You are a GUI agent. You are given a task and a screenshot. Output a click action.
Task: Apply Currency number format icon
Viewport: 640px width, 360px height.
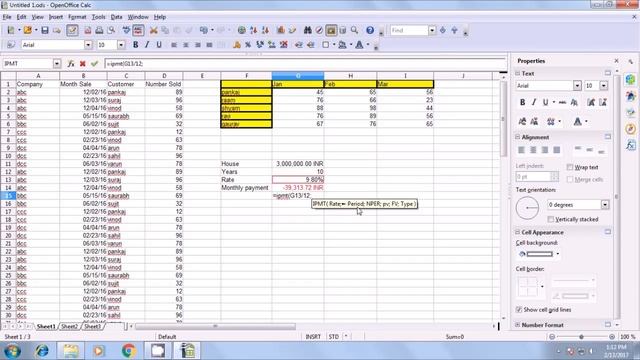[x=237, y=45]
